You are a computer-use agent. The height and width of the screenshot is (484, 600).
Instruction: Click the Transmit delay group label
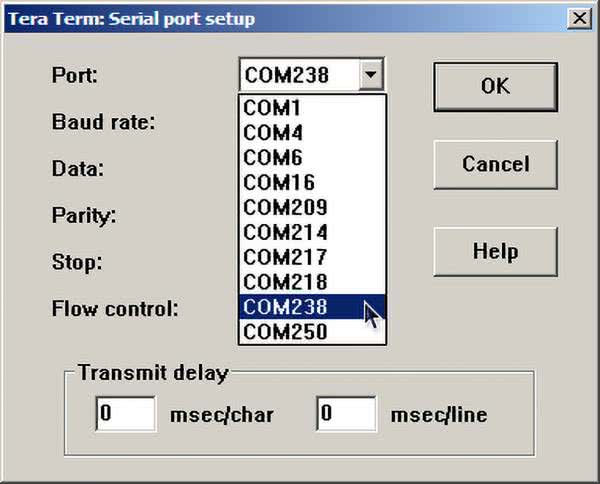[152, 374]
